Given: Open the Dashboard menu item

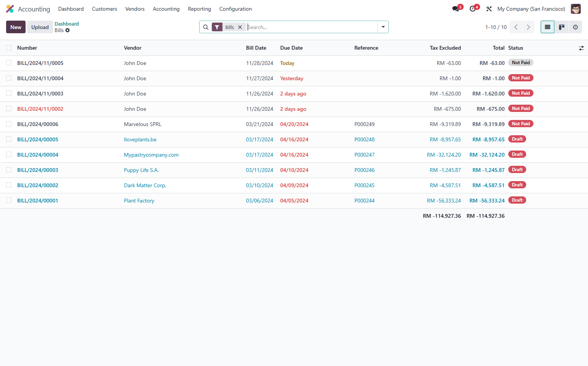Looking at the screenshot, I should pos(71,9).
